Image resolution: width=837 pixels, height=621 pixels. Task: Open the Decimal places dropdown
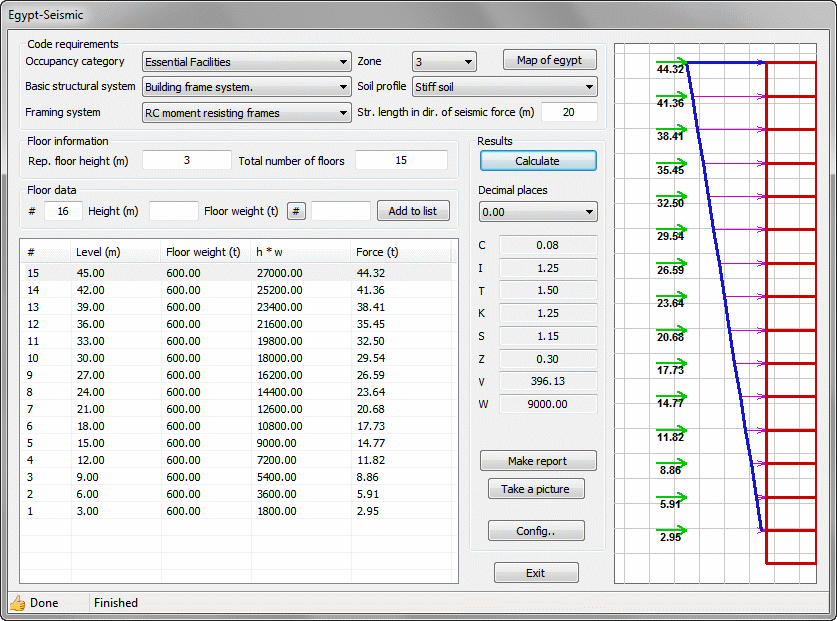point(538,212)
